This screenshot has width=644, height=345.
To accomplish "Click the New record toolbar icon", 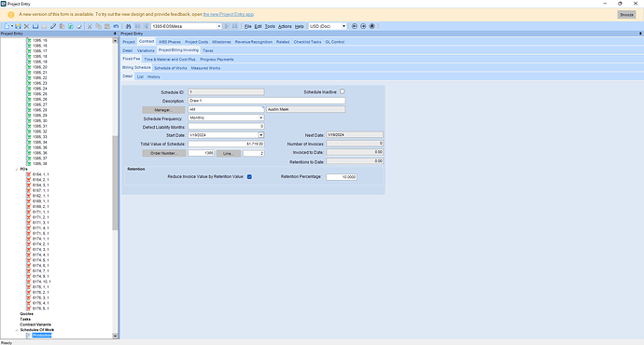I will pyautogui.click(x=7, y=26).
